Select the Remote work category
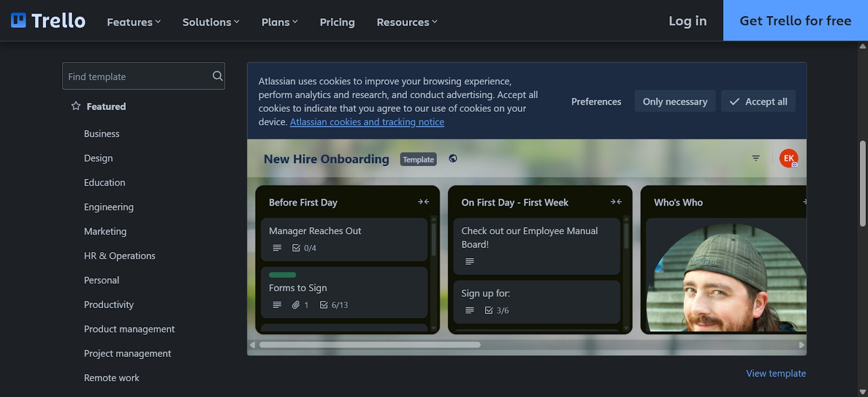 click(x=112, y=377)
